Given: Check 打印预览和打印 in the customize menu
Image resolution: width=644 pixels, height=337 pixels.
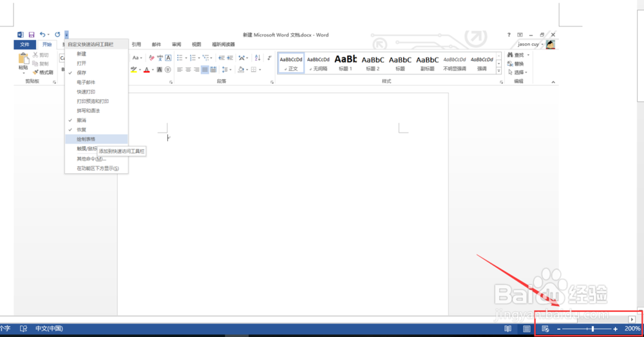Looking at the screenshot, I should pyautogui.click(x=97, y=101).
